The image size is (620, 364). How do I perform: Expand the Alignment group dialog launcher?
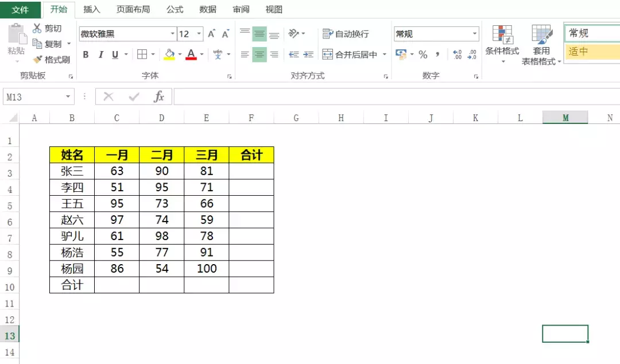(386, 77)
